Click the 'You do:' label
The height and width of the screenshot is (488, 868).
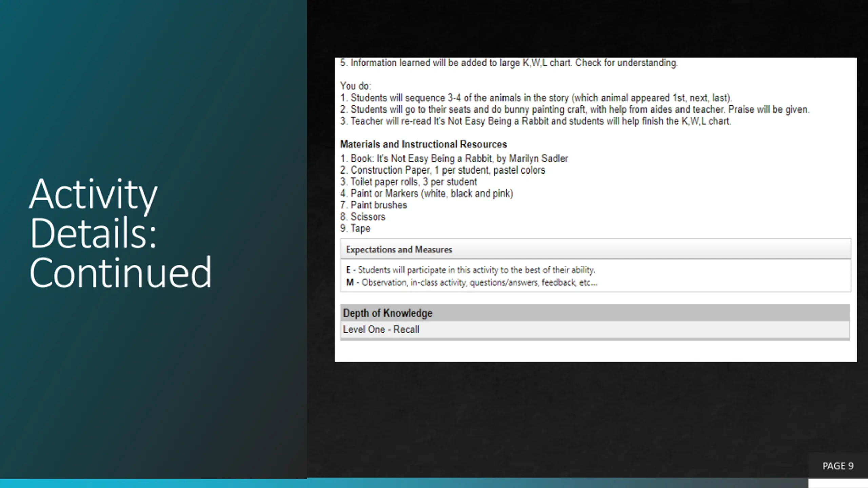click(356, 86)
